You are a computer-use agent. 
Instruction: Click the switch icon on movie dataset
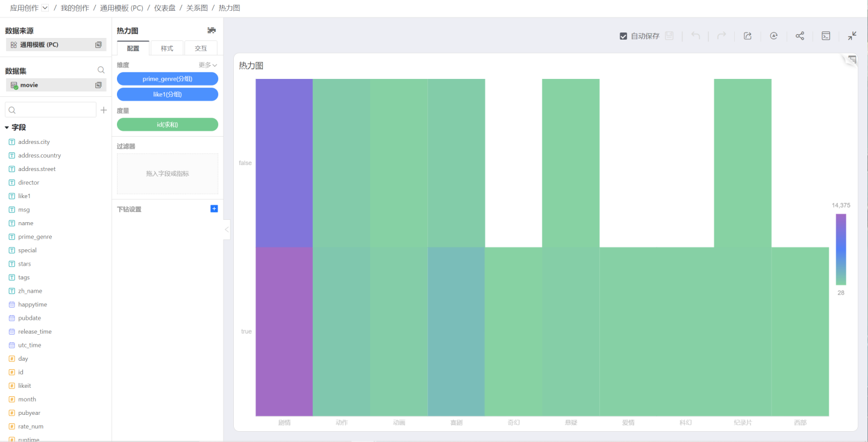pyautogui.click(x=98, y=86)
